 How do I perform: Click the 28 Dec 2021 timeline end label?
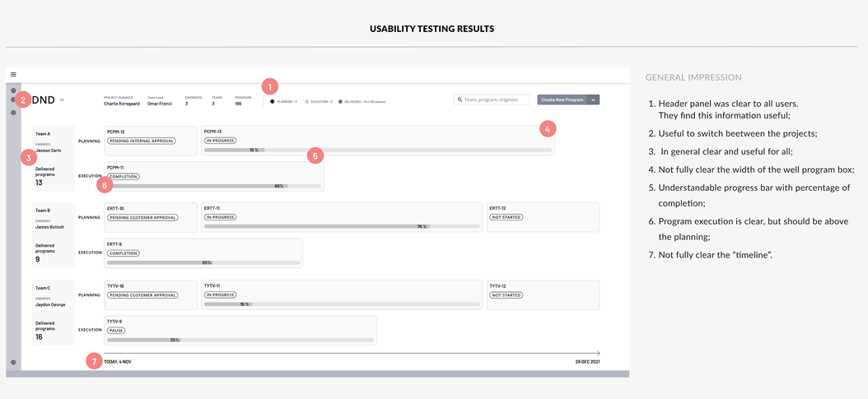[587, 362]
